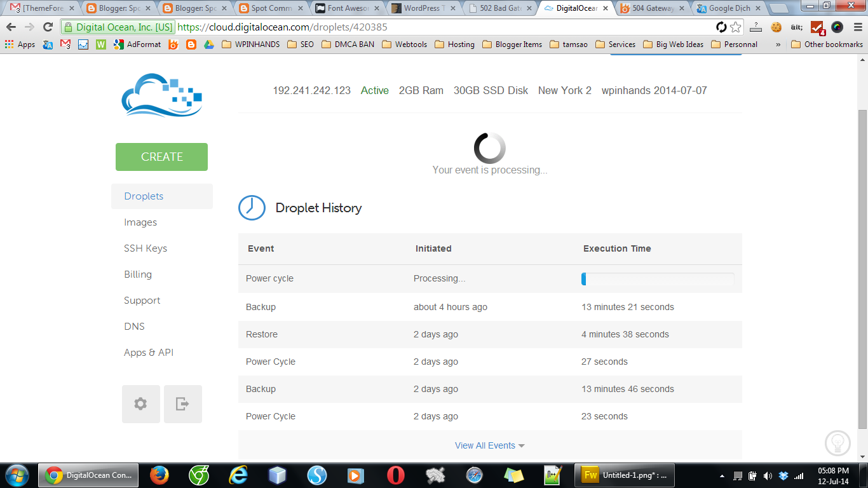Open Firefox from taskbar

point(159,475)
